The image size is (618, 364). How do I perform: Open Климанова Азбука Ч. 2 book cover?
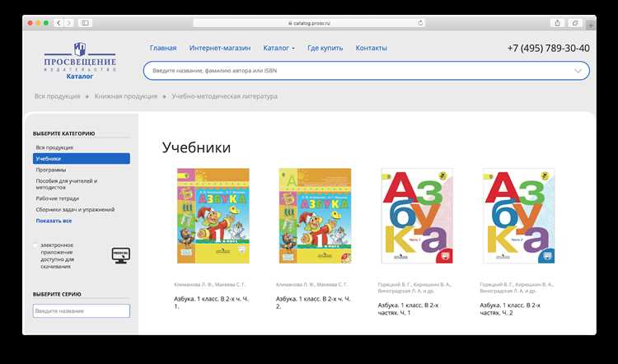point(315,216)
